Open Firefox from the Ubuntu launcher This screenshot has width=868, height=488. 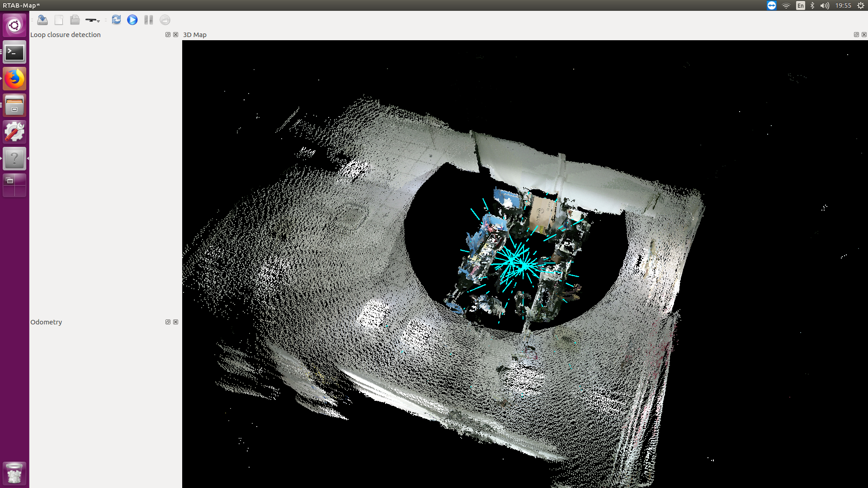point(14,79)
